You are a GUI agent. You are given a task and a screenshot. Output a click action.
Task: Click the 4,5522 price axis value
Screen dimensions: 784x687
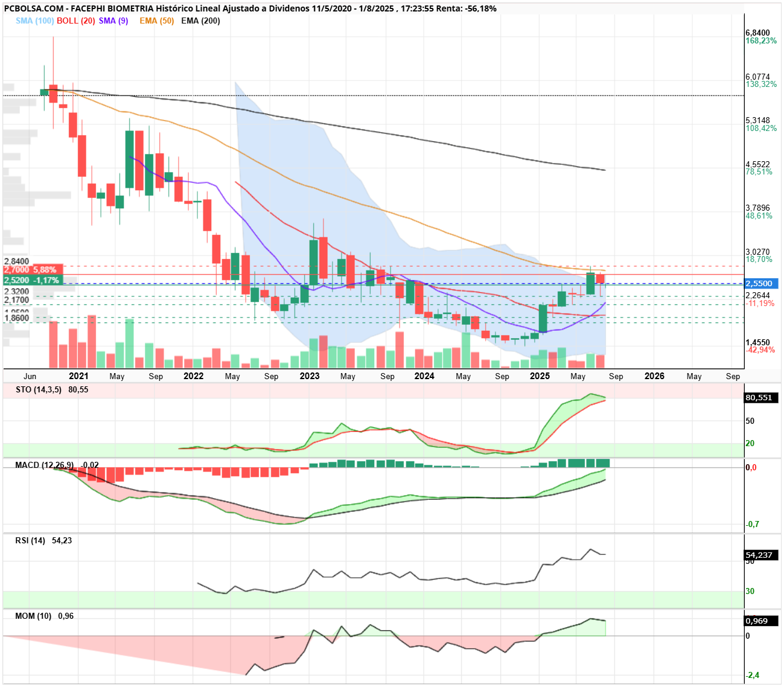click(x=757, y=164)
